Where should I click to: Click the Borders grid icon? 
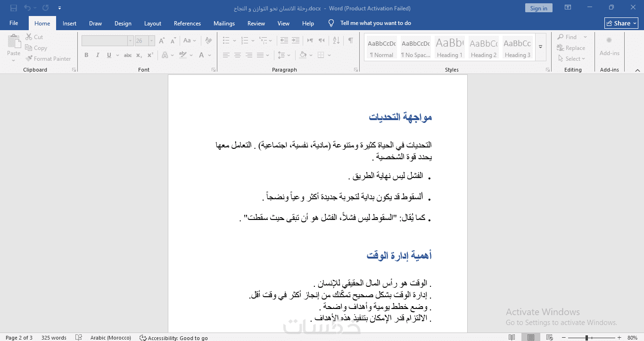click(321, 55)
